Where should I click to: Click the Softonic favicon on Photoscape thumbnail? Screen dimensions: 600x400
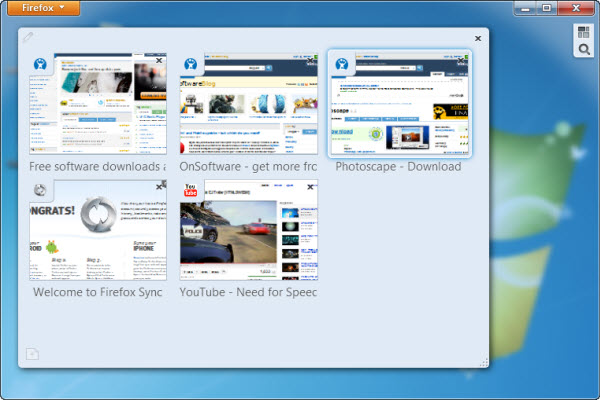point(341,64)
